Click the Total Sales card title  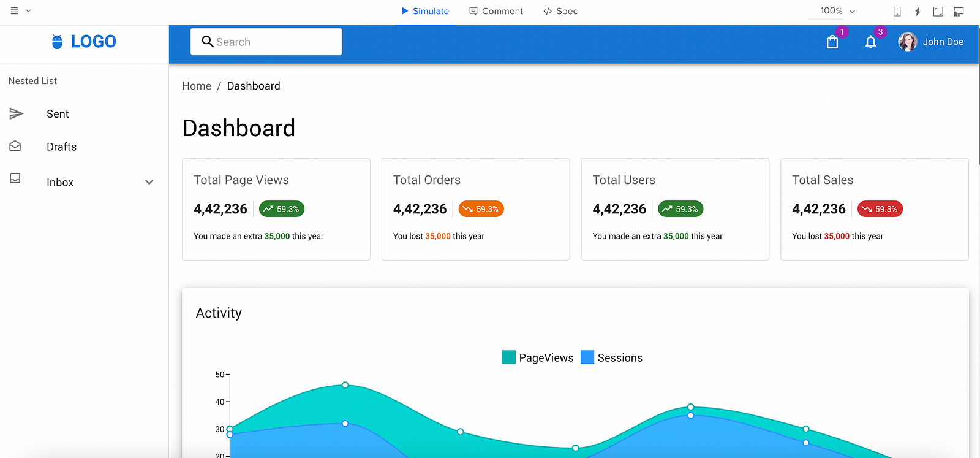coord(823,180)
